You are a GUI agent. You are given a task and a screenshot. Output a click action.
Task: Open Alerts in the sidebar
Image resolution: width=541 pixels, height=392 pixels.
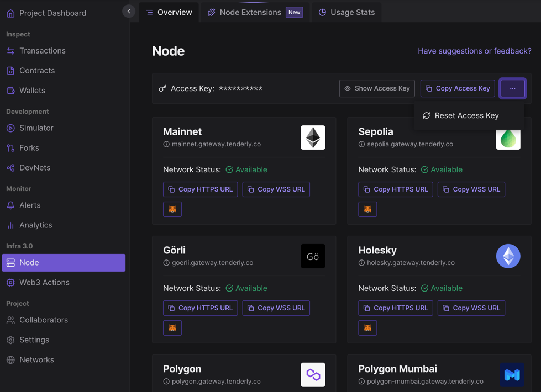pyautogui.click(x=23, y=205)
